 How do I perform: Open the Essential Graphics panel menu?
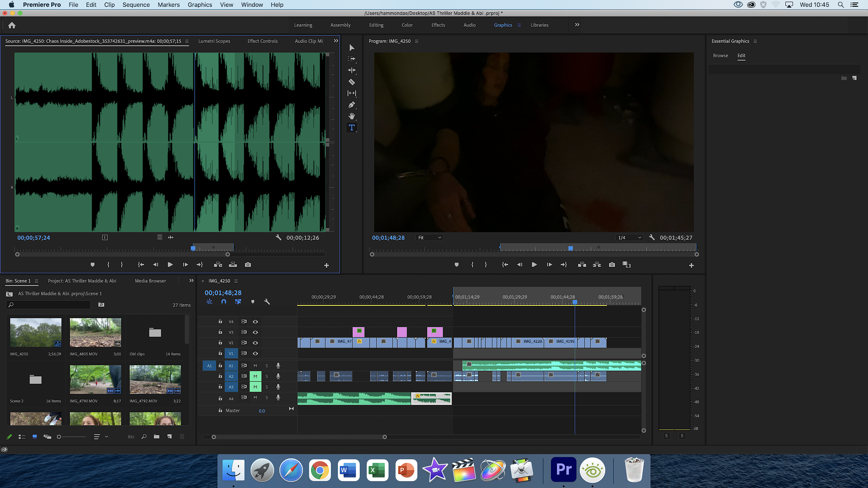point(755,41)
